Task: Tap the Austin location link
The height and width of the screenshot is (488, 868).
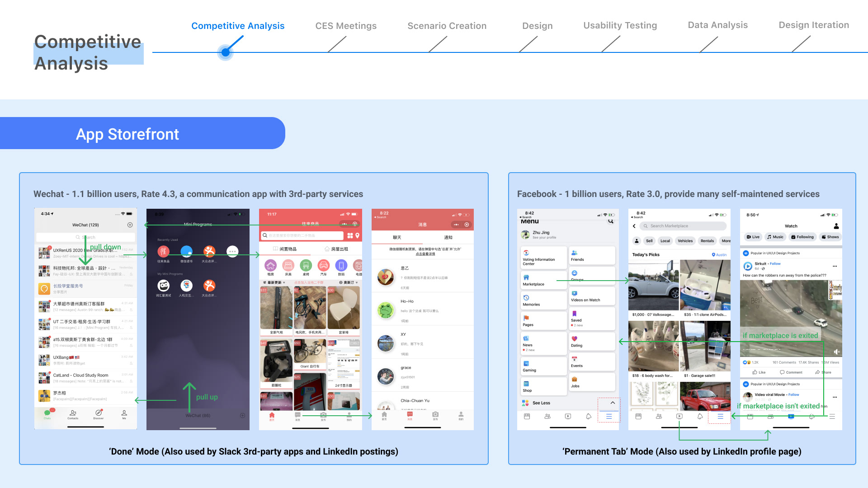Action: pyautogui.click(x=719, y=255)
